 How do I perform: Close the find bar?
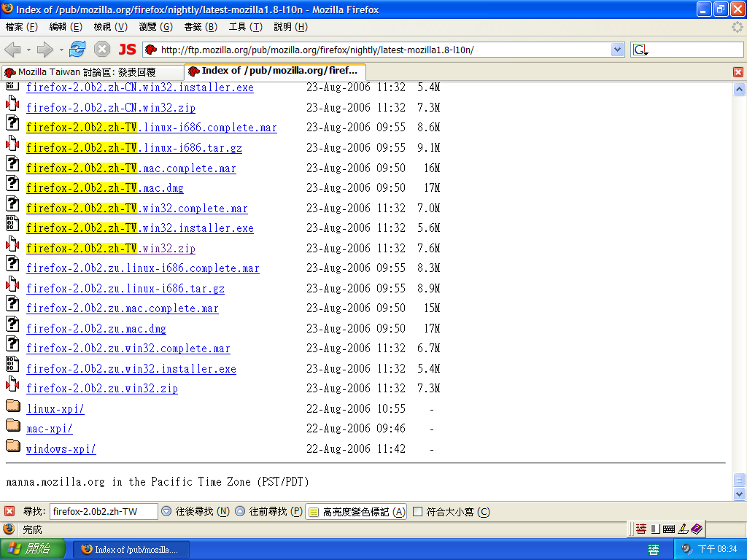click(9, 511)
